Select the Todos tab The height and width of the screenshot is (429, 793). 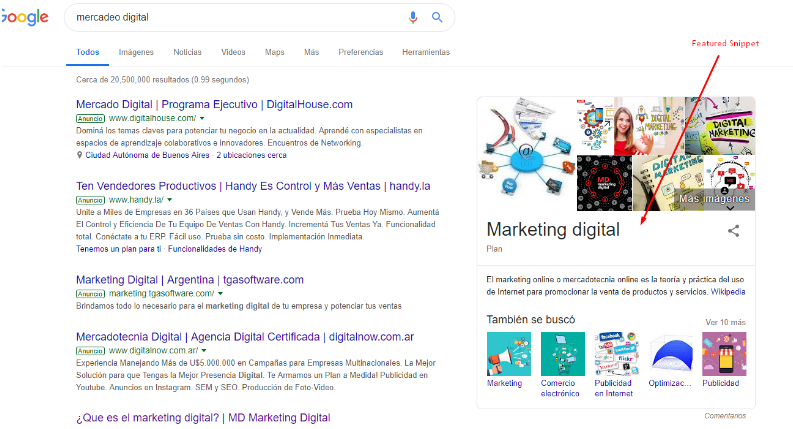click(87, 52)
